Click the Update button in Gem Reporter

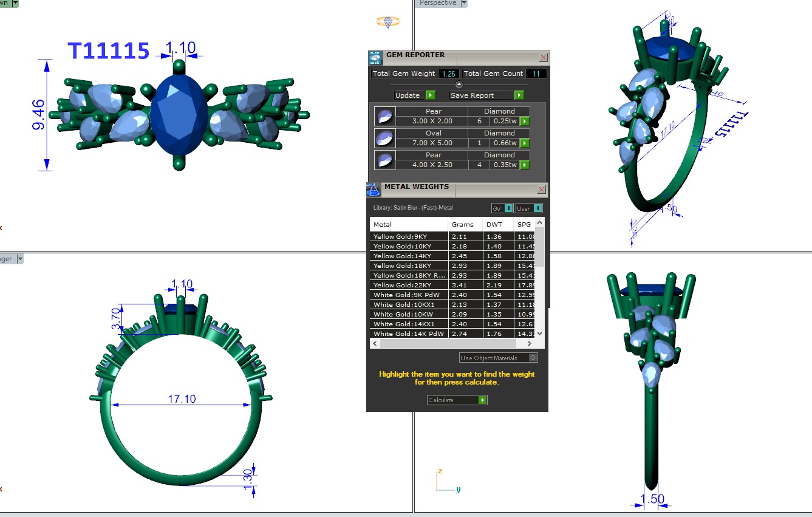[x=415, y=95]
